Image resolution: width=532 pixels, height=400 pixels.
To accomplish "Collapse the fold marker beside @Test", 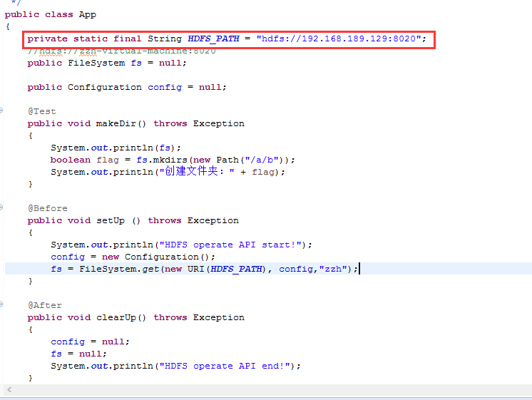I will click(x=1, y=110).
